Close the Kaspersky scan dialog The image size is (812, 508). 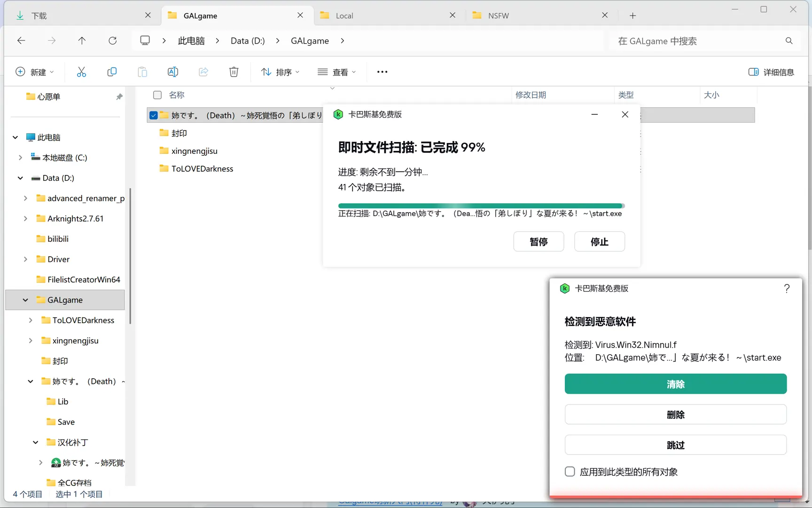625,114
